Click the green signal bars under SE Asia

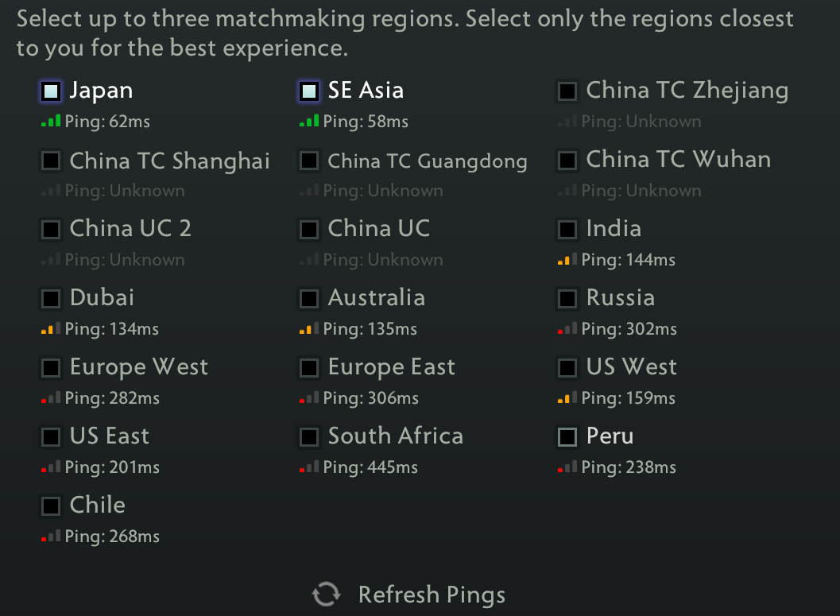pos(309,122)
